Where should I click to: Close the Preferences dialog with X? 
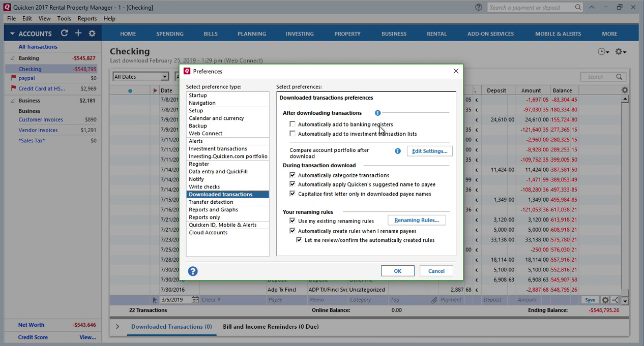[456, 71]
